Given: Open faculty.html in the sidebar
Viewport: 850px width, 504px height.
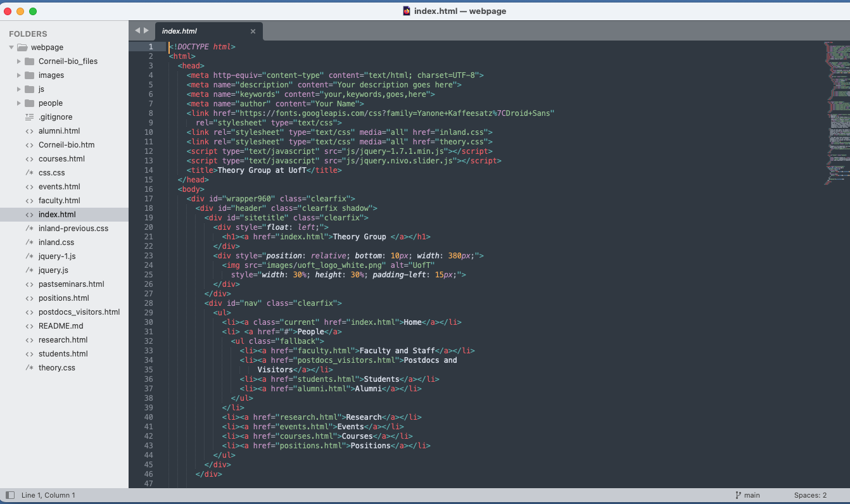Looking at the screenshot, I should tap(60, 201).
